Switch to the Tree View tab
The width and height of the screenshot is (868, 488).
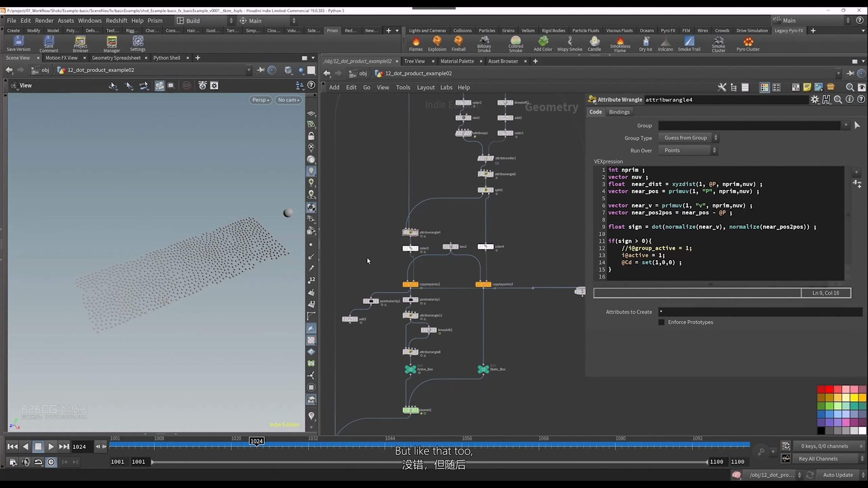tap(414, 61)
